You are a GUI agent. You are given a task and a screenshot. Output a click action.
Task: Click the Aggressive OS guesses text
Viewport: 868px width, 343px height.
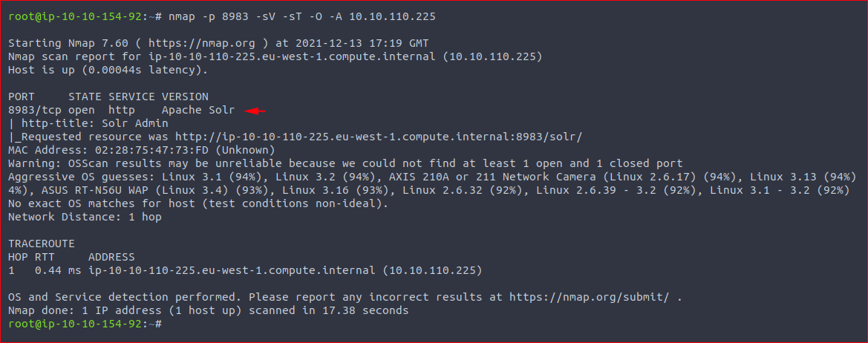click(x=82, y=177)
